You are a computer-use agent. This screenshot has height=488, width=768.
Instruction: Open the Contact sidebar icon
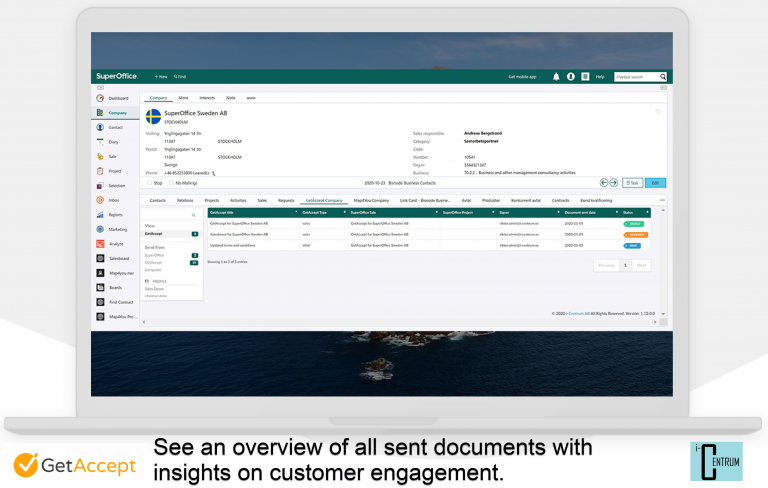(x=100, y=127)
